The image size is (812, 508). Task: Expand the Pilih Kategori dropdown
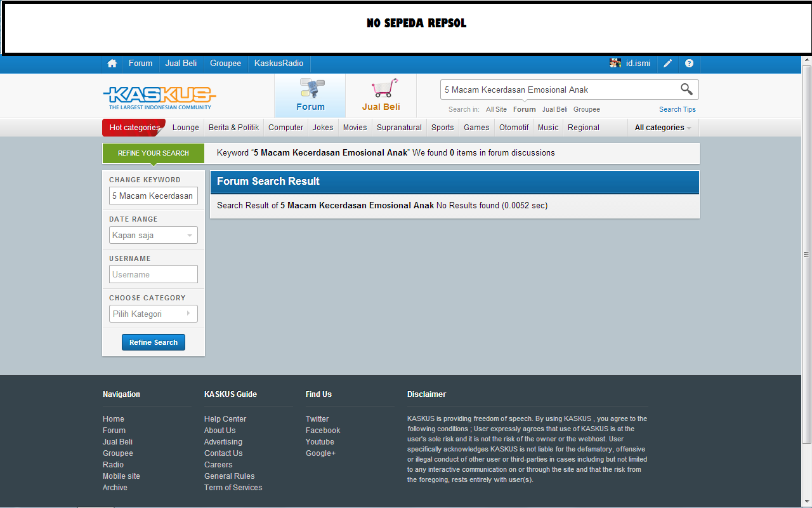154,314
